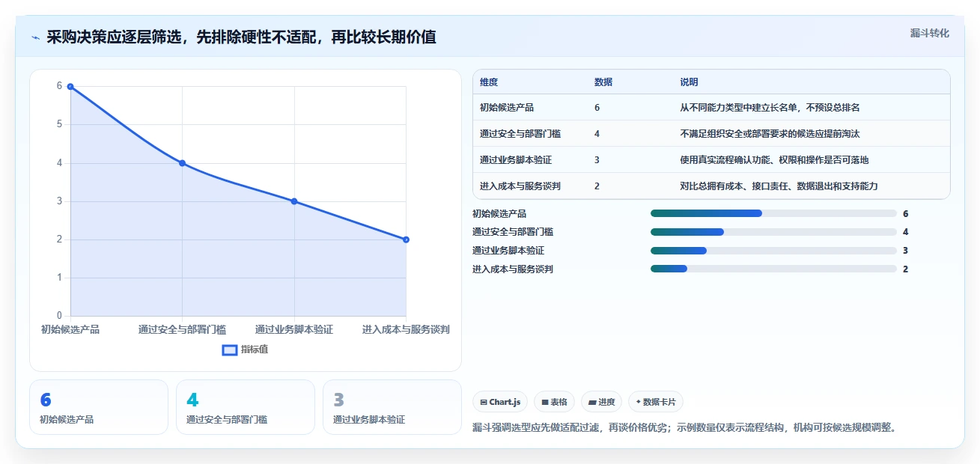Click the description 使用真实流程确认功能
Screen dimensions: 980x464
point(774,160)
